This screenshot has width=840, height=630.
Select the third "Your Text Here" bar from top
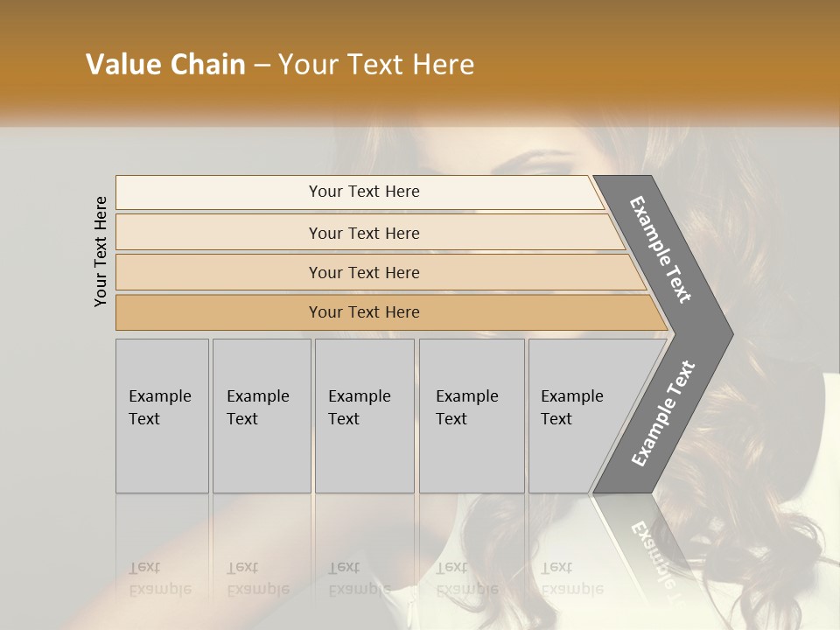[x=363, y=273]
